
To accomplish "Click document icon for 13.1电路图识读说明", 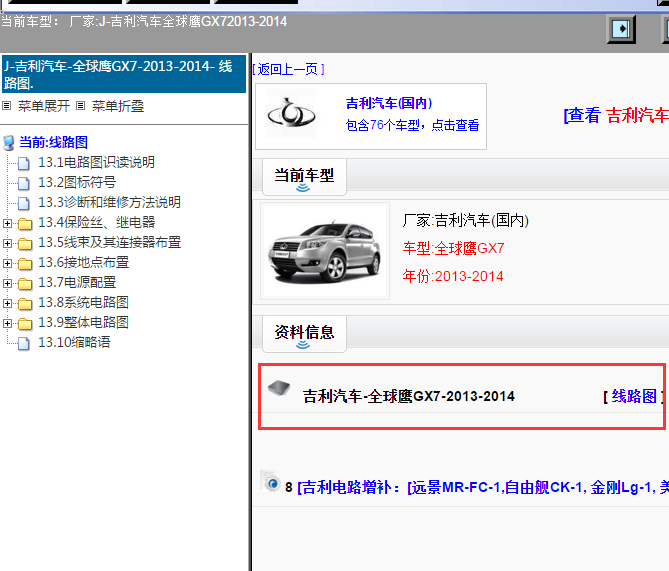I will 24,163.
